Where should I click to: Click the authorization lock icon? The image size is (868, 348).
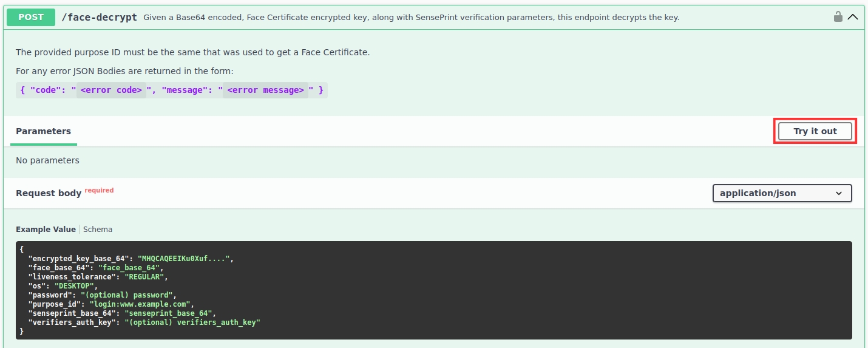[x=838, y=17]
